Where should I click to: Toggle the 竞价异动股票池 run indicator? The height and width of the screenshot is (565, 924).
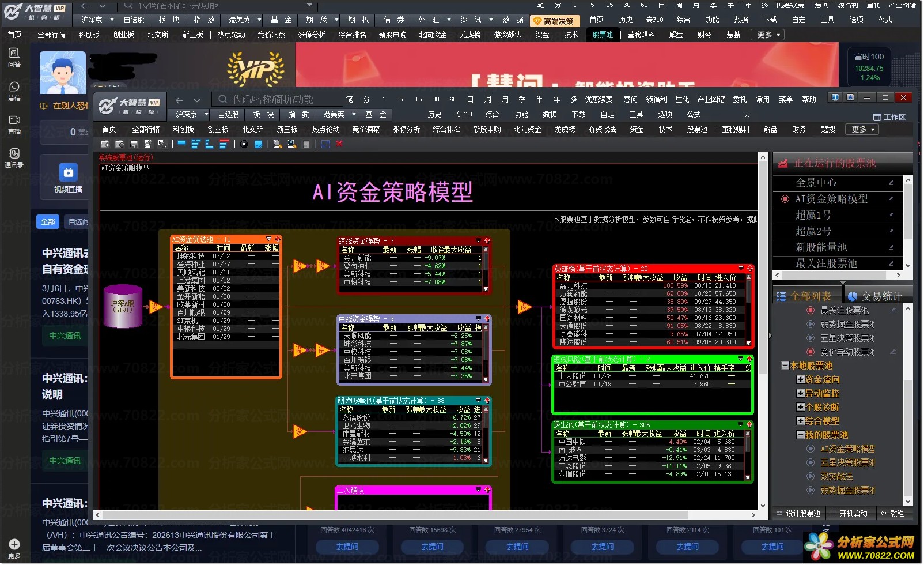pos(811,352)
